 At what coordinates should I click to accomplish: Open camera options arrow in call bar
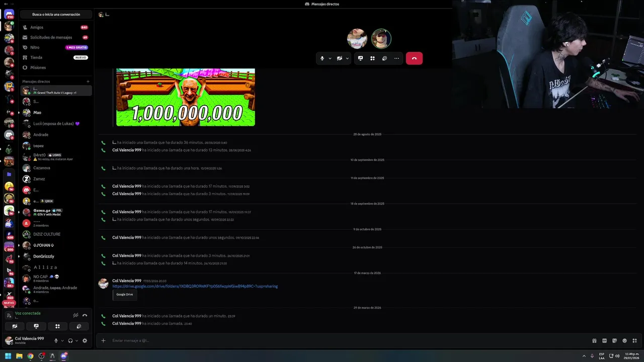[x=347, y=58]
